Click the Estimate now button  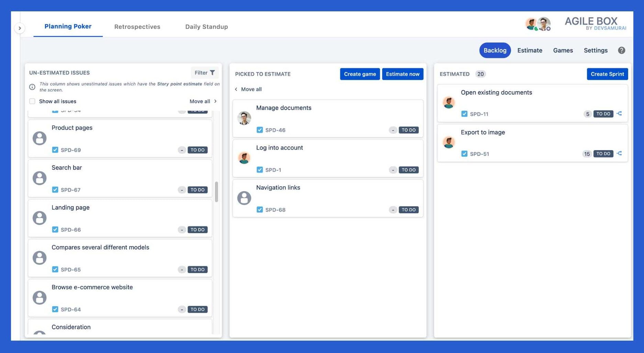click(x=403, y=74)
